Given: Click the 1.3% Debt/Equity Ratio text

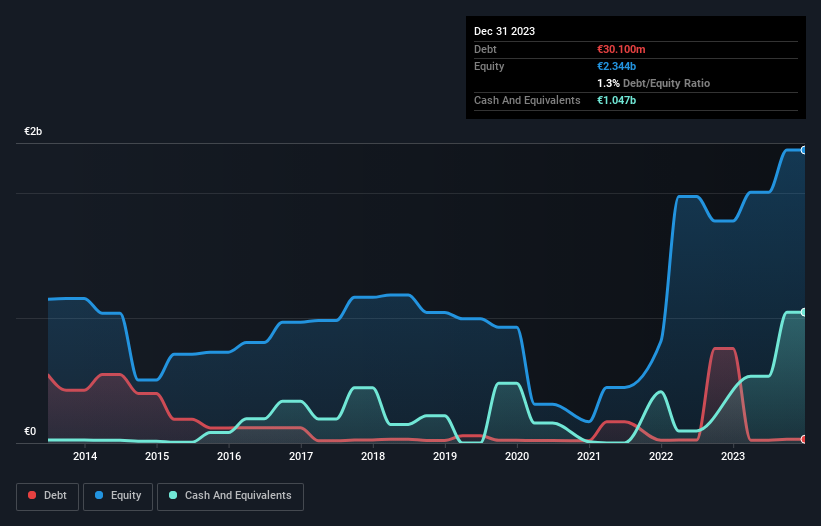Looking at the screenshot, I should pos(653,83).
